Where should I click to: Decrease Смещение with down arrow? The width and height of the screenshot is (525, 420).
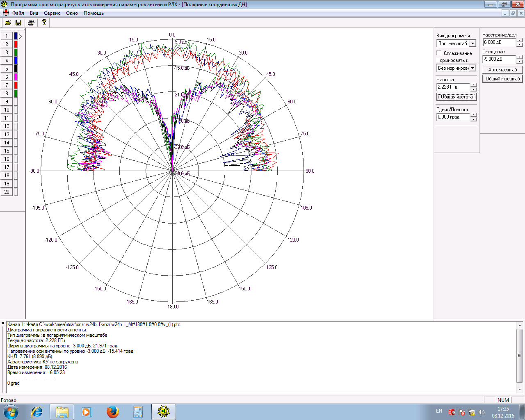[520, 61]
